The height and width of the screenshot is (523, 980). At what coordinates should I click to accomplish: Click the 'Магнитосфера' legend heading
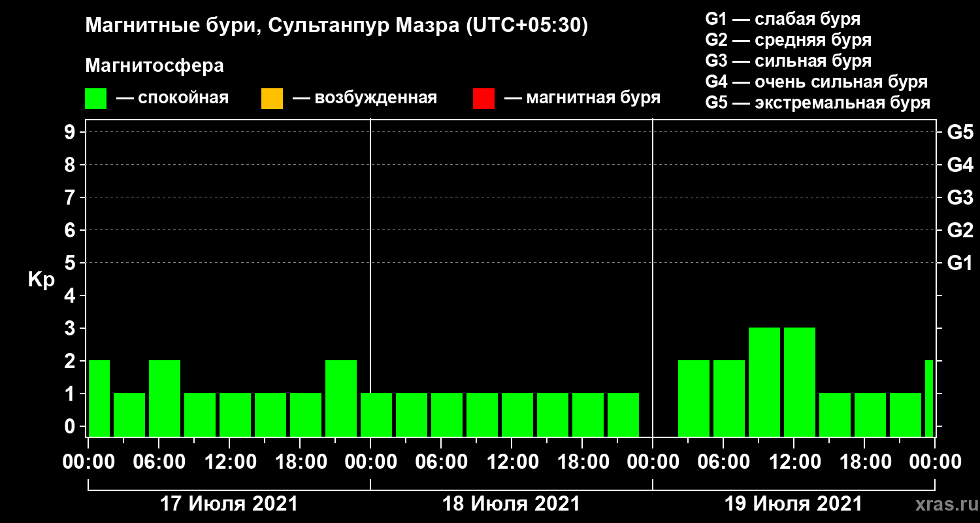154,66
